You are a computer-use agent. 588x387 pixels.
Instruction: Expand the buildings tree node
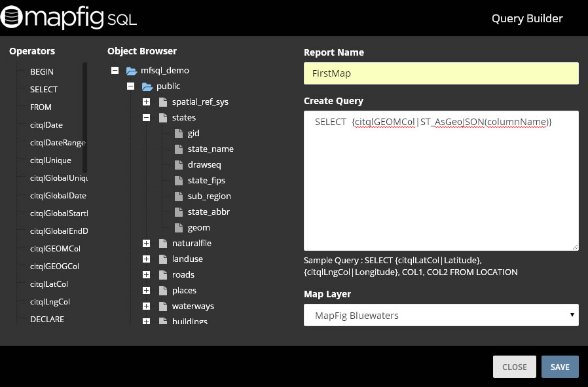coord(146,322)
